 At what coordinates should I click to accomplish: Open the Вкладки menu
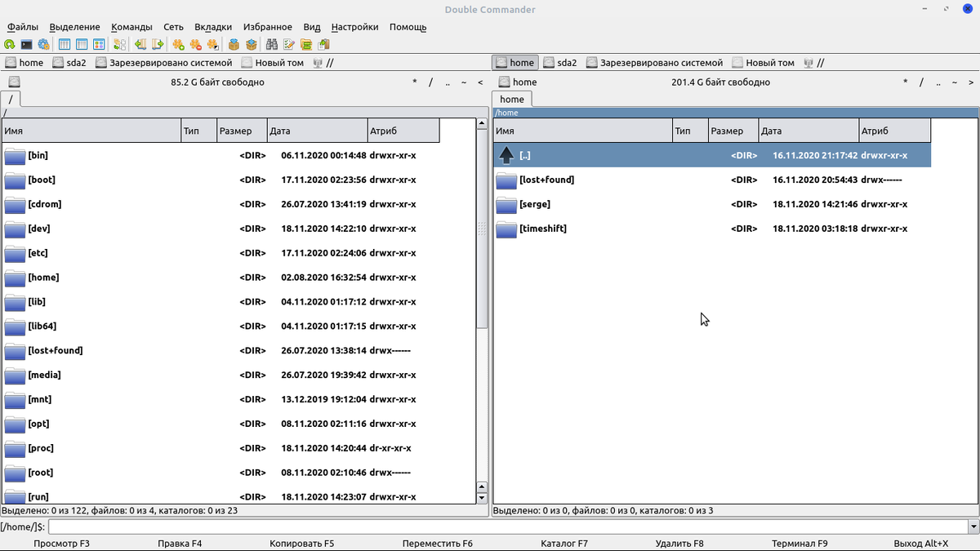coord(214,27)
